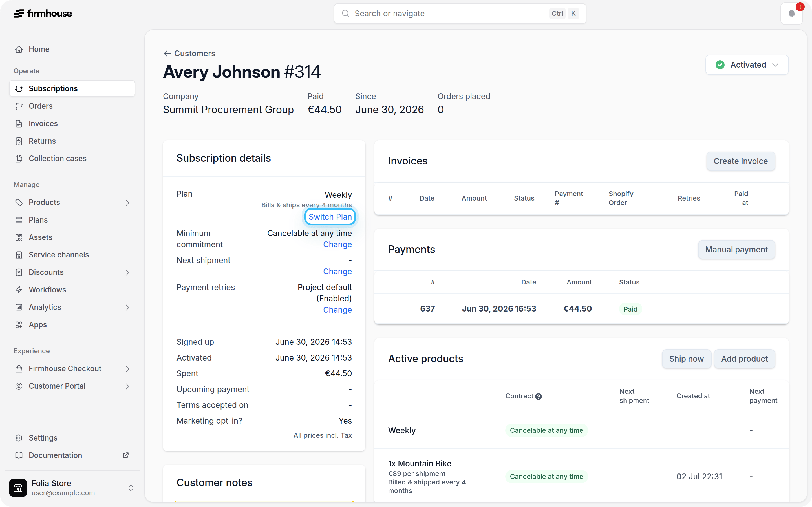Click the back arrow to Customers
The image size is (812, 507).
tap(167, 54)
